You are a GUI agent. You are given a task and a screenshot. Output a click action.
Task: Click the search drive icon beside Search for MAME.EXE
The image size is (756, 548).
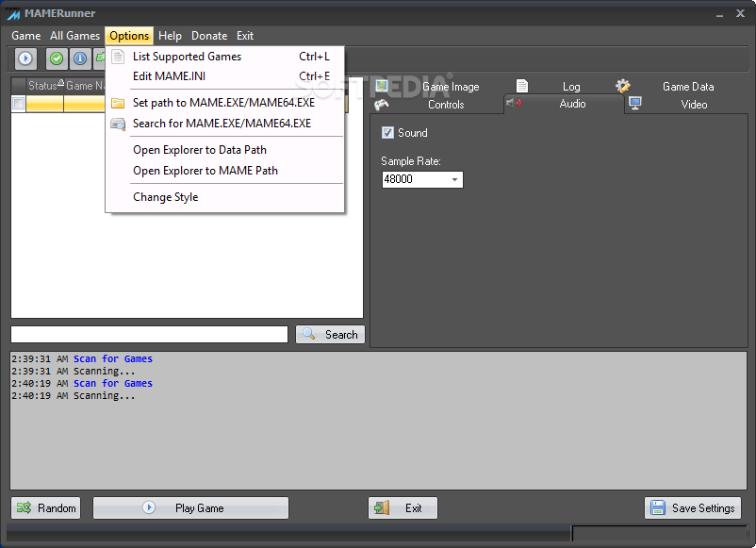[x=118, y=124]
